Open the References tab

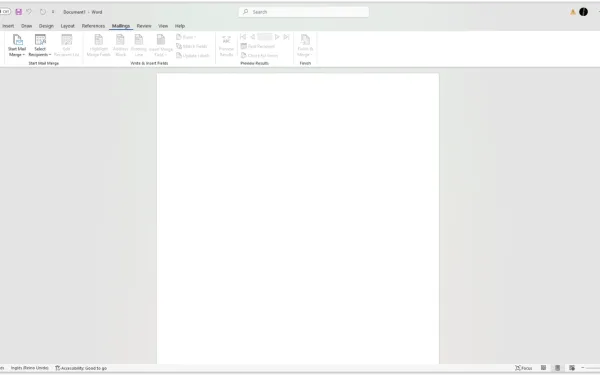93,26
